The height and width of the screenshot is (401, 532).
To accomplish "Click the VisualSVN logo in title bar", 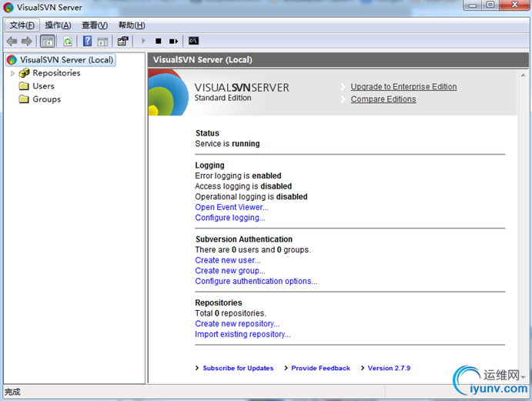I will point(8,8).
